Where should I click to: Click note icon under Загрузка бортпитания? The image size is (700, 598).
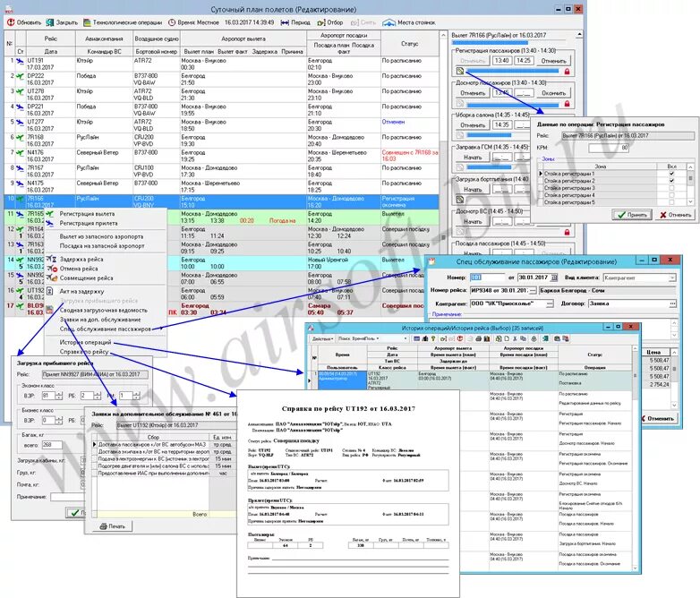coord(460,200)
